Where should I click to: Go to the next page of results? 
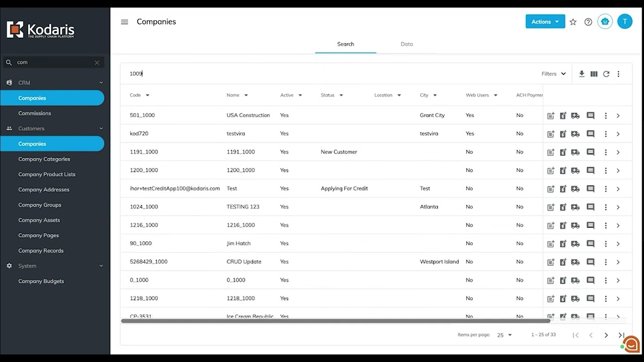pyautogui.click(x=606, y=335)
